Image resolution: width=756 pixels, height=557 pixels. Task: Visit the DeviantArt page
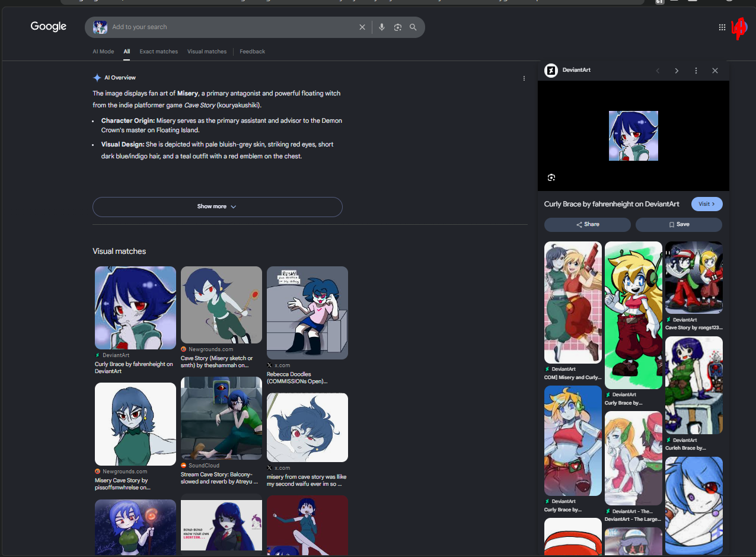coord(707,204)
